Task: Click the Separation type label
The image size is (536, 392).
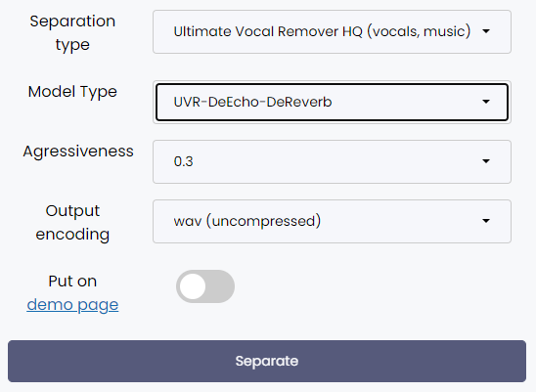Action: (72, 33)
